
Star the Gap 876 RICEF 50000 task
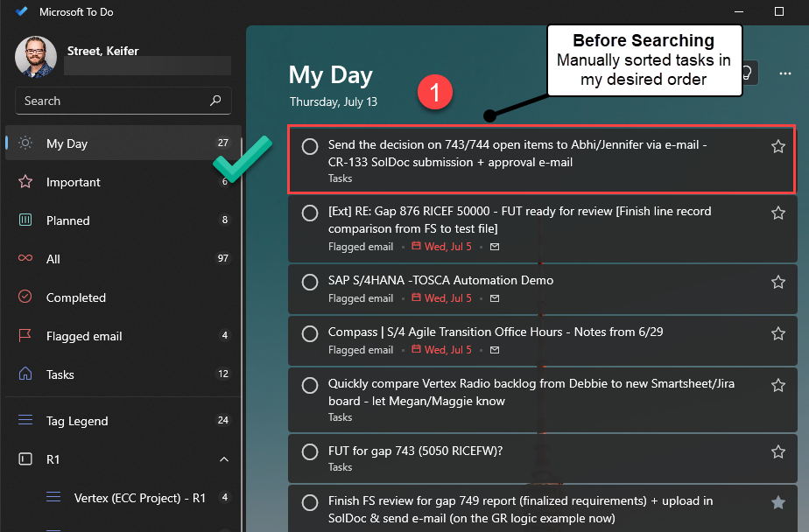(778, 213)
